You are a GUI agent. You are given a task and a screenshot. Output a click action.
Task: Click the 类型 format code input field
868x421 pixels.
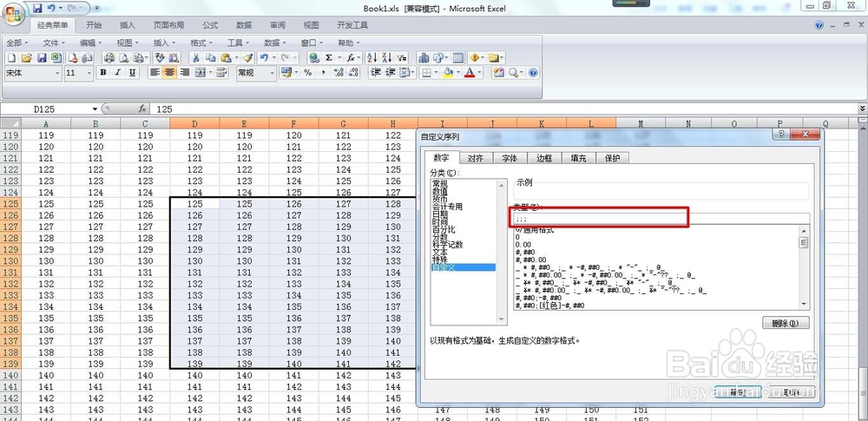click(661, 220)
